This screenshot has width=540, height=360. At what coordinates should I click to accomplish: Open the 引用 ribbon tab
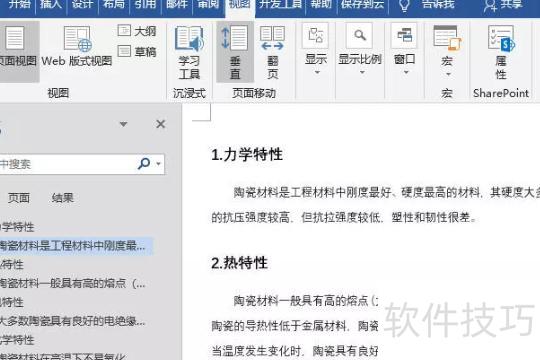pyautogui.click(x=145, y=4)
